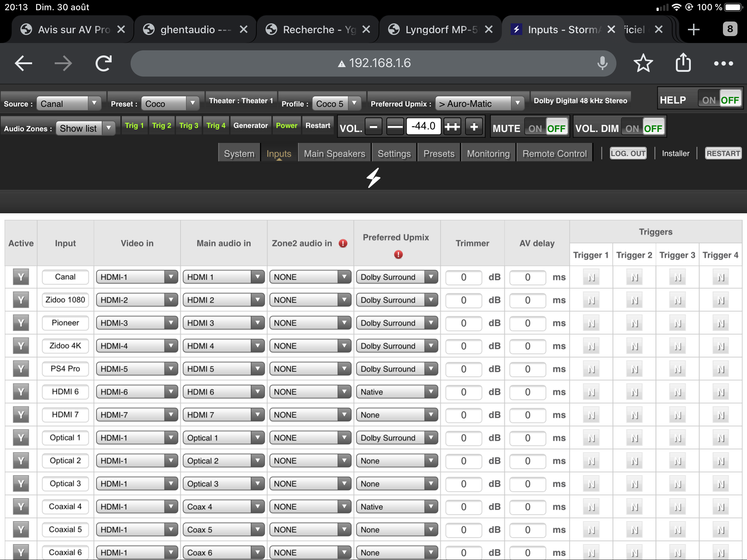
Task: Click the StormAudio lightning bolt logo
Action: pos(373,178)
